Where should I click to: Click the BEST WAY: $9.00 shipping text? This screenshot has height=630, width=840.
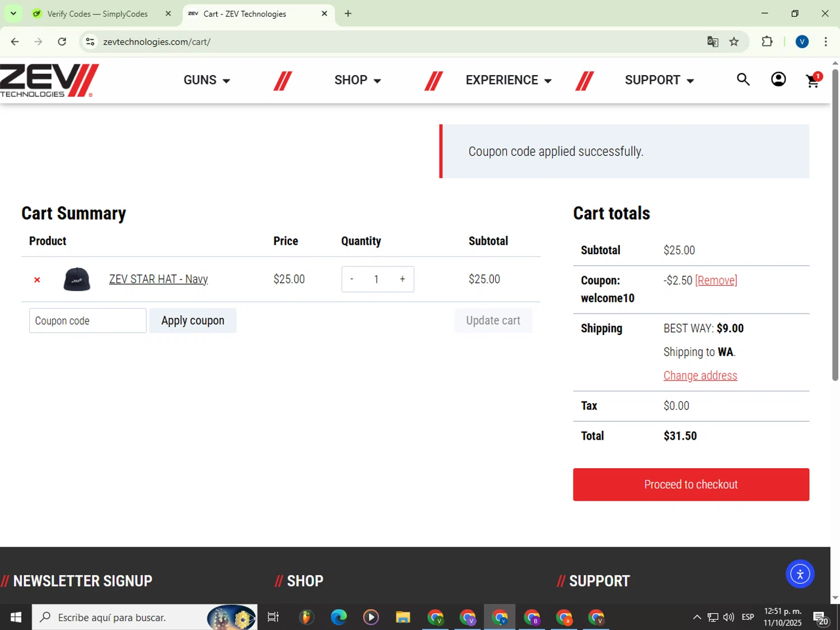tap(703, 328)
